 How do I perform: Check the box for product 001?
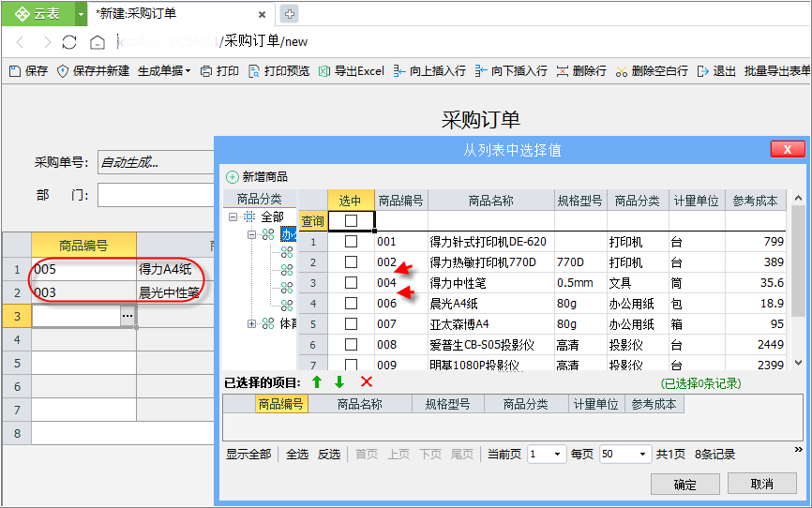[x=351, y=241]
